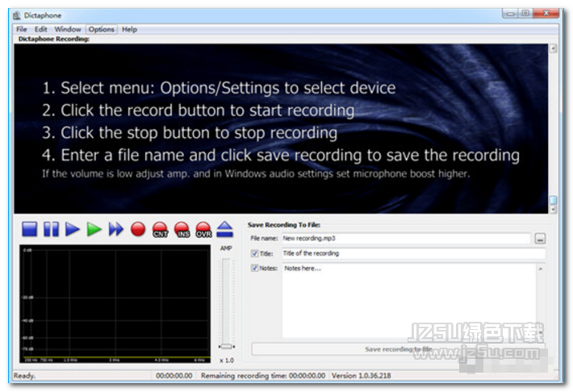Click the Notes area scroll-up arrow
The width and height of the screenshot is (573, 392).
540,269
